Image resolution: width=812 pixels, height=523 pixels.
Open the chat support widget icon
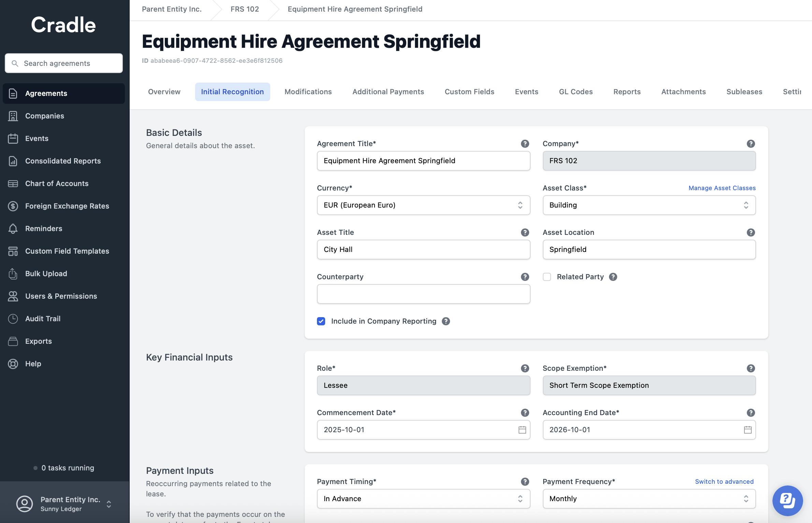coord(787,500)
